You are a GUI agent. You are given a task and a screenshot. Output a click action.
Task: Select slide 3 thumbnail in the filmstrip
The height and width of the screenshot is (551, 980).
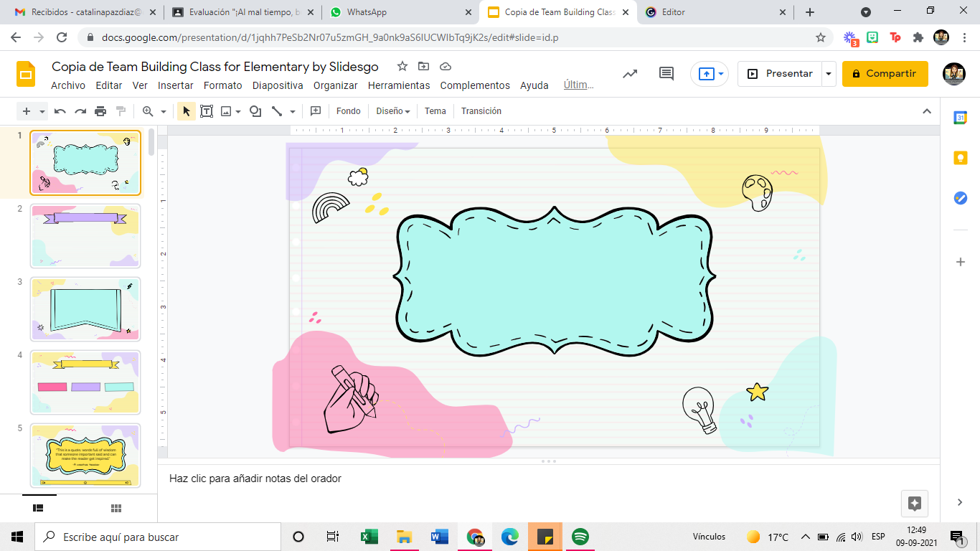(x=85, y=309)
